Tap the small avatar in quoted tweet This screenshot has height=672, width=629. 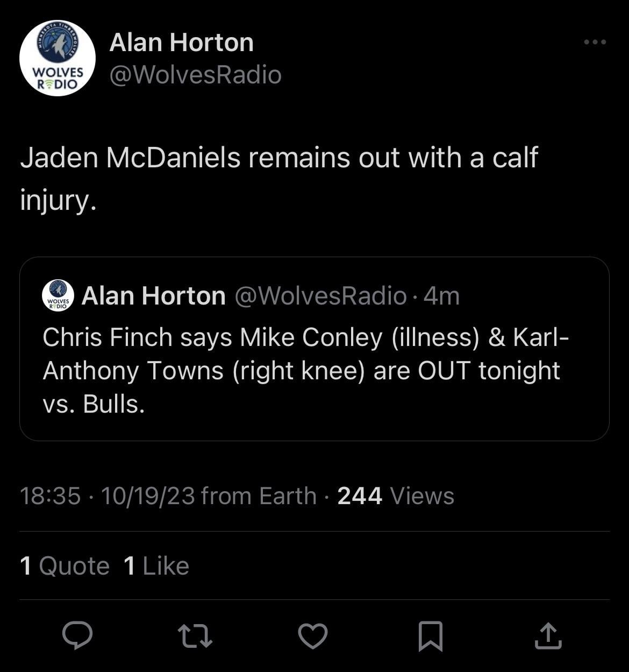click(58, 296)
